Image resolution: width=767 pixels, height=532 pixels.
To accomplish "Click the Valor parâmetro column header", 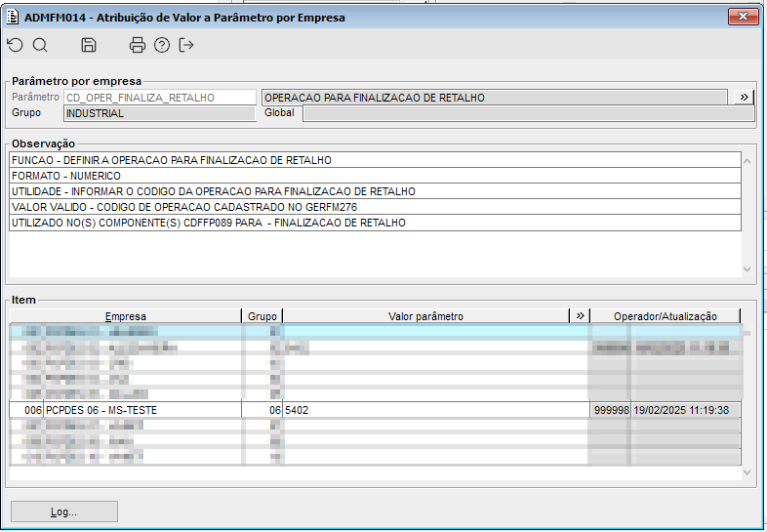I will 426,316.
